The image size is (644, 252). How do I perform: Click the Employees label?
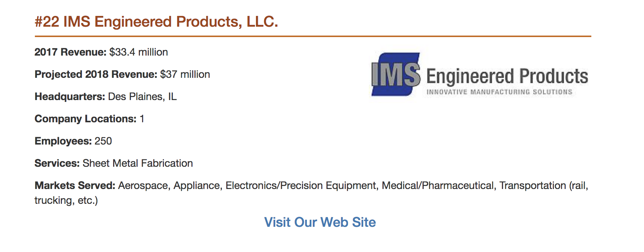pyautogui.click(x=63, y=141)
